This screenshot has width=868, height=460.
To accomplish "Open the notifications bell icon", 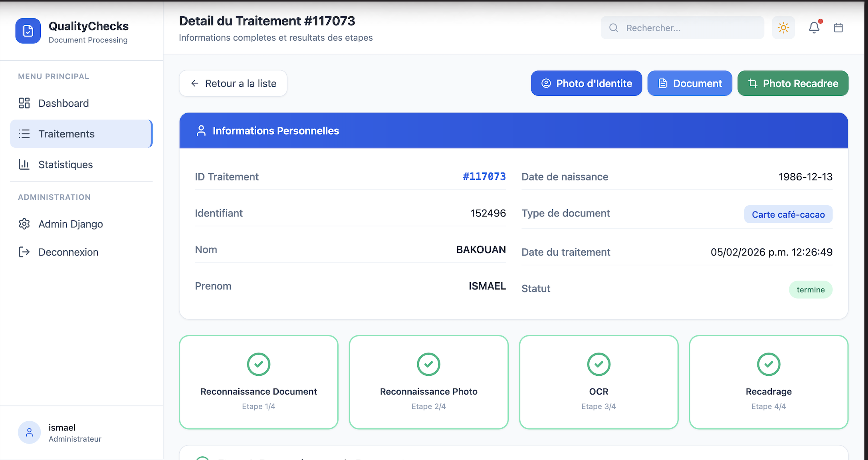I will tap(814, 28).
